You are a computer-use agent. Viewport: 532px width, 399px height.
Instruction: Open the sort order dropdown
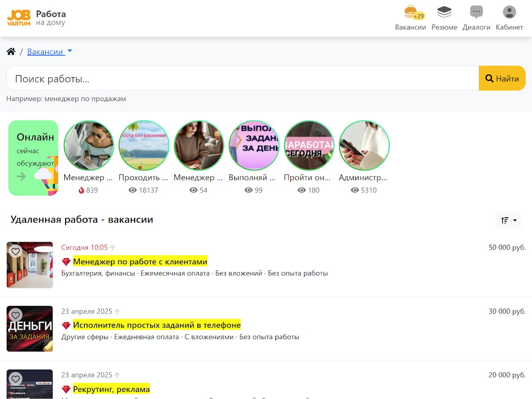point(509,220)
